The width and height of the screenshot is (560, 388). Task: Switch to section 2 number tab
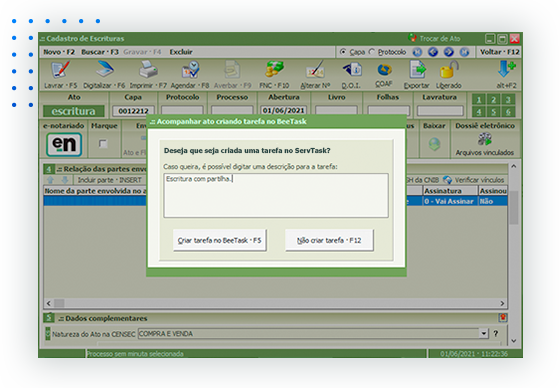pyautogui.click(x=493, y=99)
